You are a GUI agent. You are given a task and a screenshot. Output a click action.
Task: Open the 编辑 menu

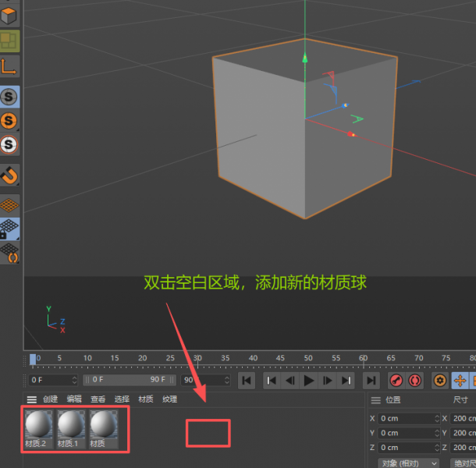74,399
